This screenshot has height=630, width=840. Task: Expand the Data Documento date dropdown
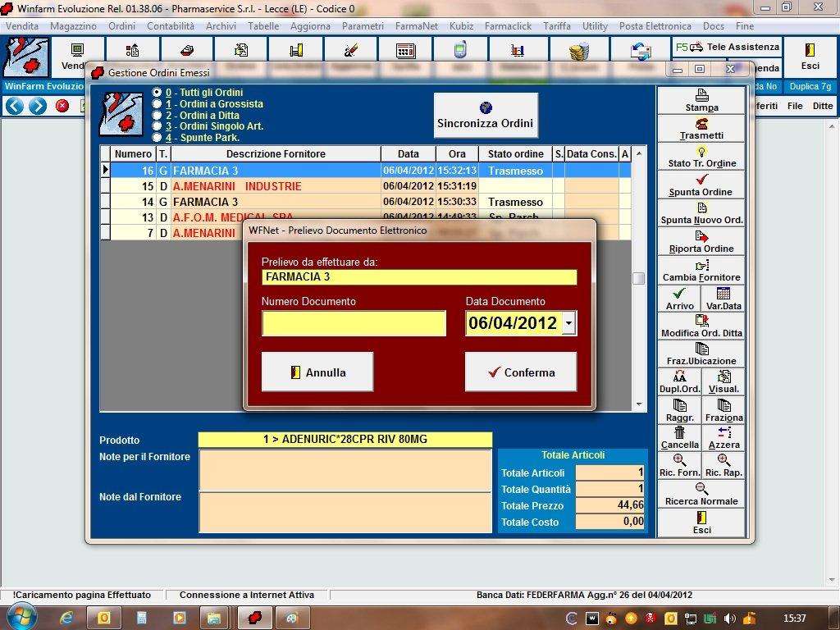(569, 323)
